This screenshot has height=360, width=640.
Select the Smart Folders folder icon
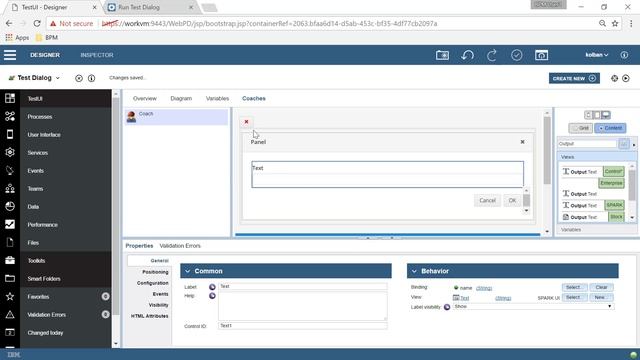(10, 278)
